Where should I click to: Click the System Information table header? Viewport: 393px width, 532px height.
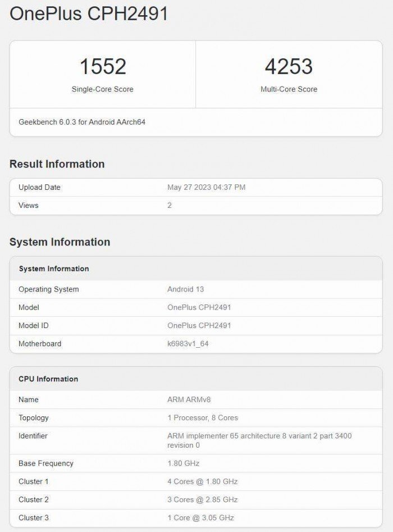(54, 269)
